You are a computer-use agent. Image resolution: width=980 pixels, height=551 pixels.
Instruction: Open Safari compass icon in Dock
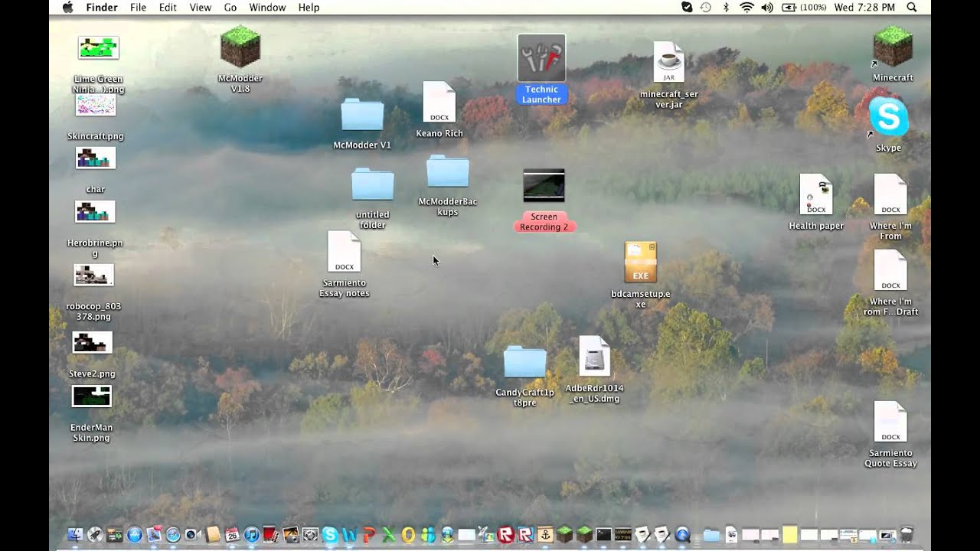tap(173, 535)
